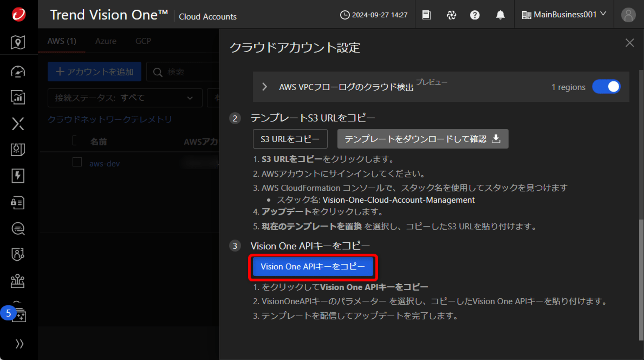Click stack name Vision-One-Cloud-Account-Management text
The height and width of the screenshot is (360, 644).
pos(399,200)
